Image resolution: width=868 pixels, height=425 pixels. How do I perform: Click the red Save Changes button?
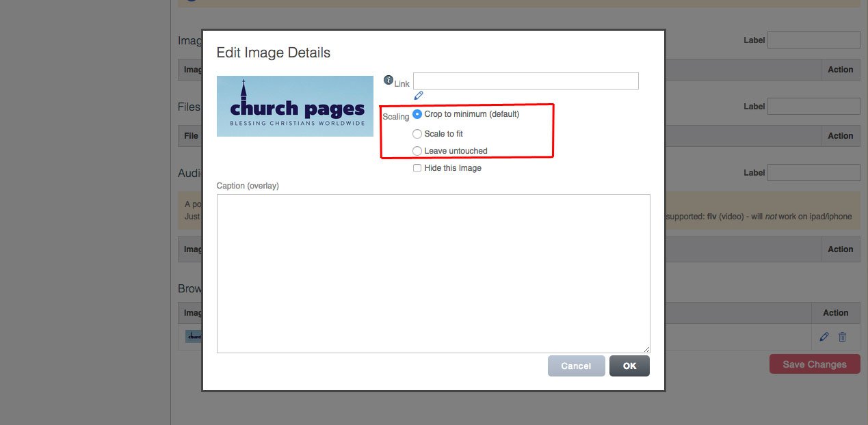click(815, 364)
